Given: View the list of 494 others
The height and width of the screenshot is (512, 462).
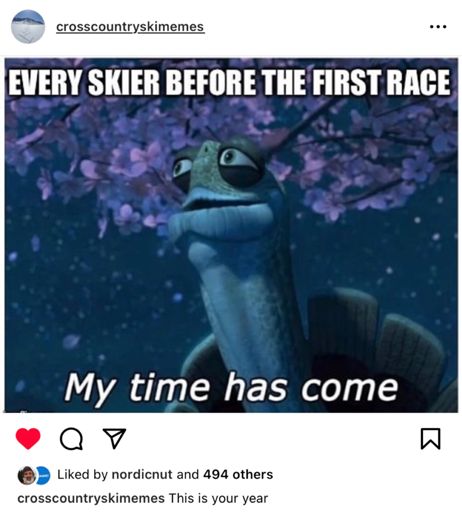Looking at the screenshot, I should (x=238, y=474).
